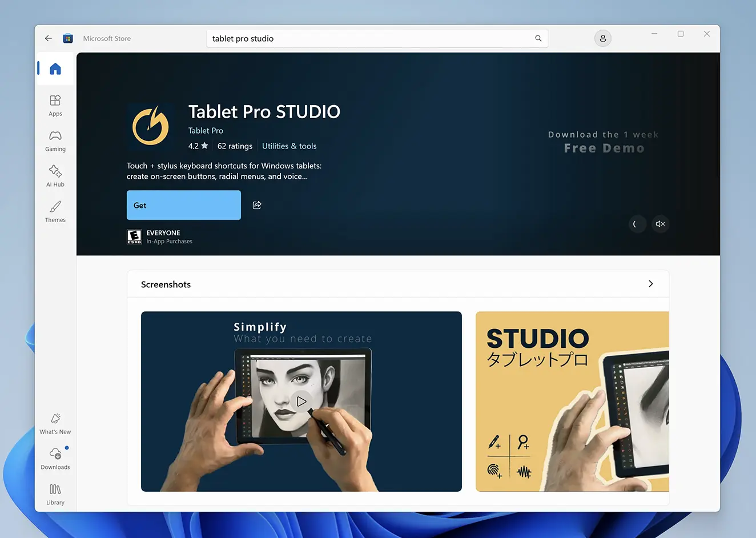Click the 4.2 star rating
This screenshot has height=538, width=756.
coord(198,146)
